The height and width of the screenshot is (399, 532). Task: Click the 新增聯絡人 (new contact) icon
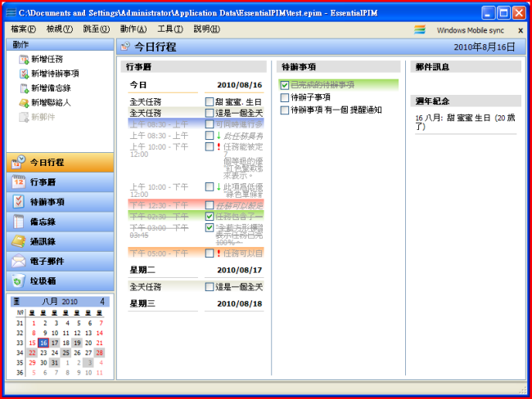(x=23, y=102)
